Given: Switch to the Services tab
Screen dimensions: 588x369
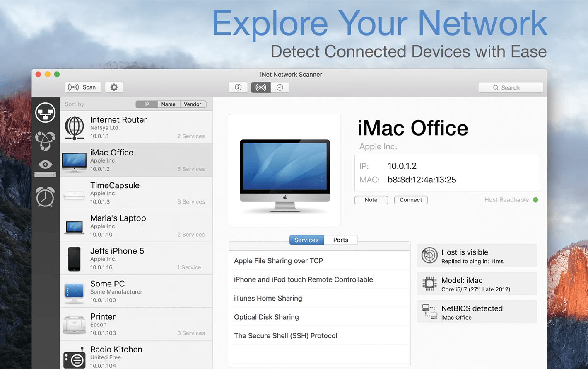Looking at the screenshot, I should tap(306, 240).
